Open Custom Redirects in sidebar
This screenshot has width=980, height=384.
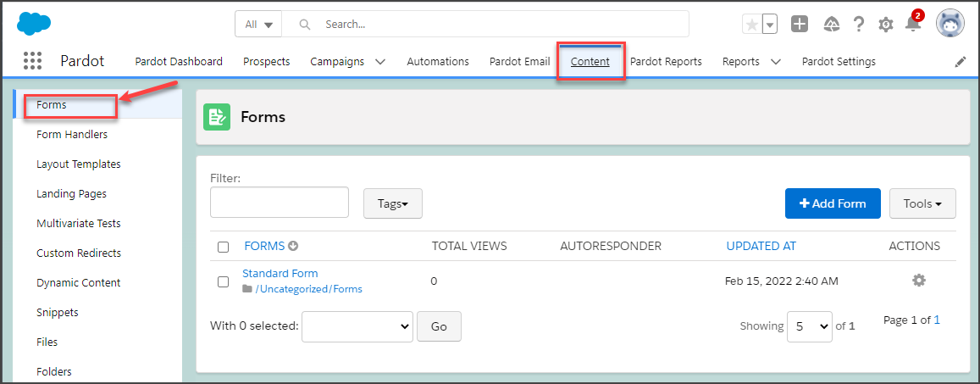click(79, 253)
